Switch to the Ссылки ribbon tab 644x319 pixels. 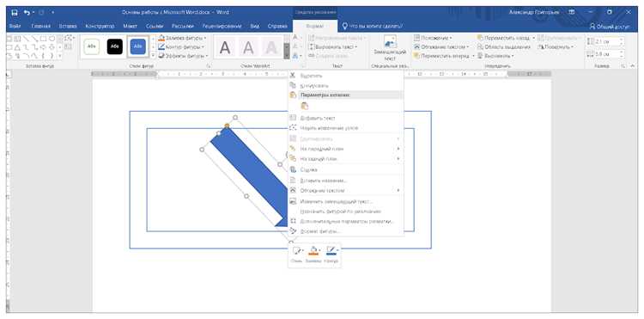click(155, 27)
